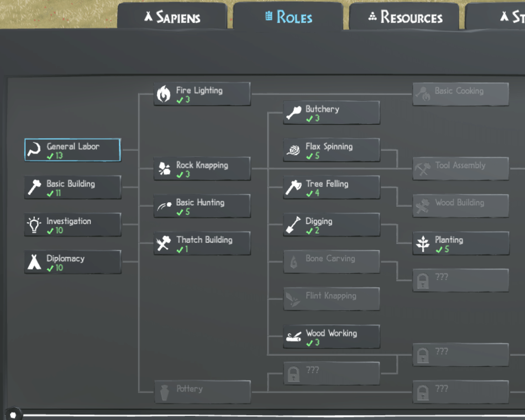Open the Investigation role

tap(73, 225)
